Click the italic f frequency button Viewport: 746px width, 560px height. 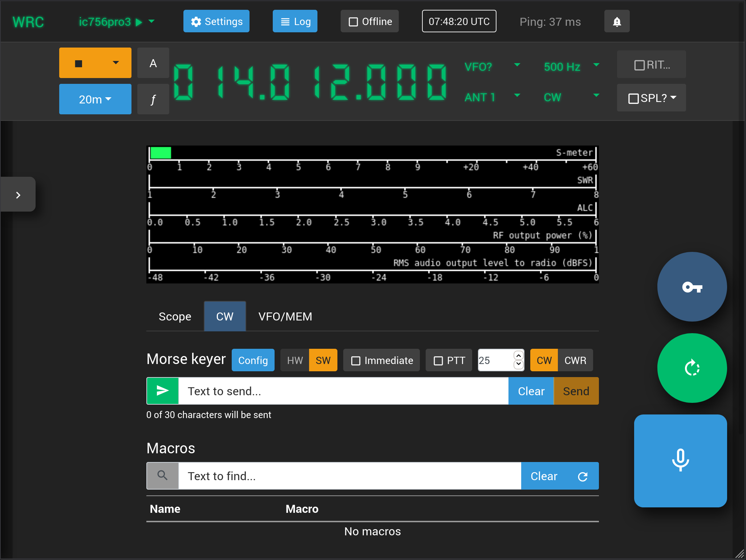(153, 99)
